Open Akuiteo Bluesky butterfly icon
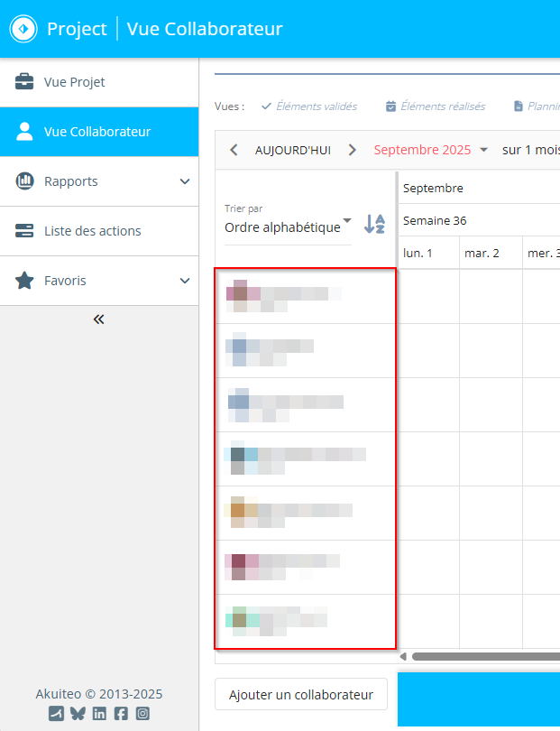This screenshot has width=560, height=731. pyautogui.click(x=78, y=714)
